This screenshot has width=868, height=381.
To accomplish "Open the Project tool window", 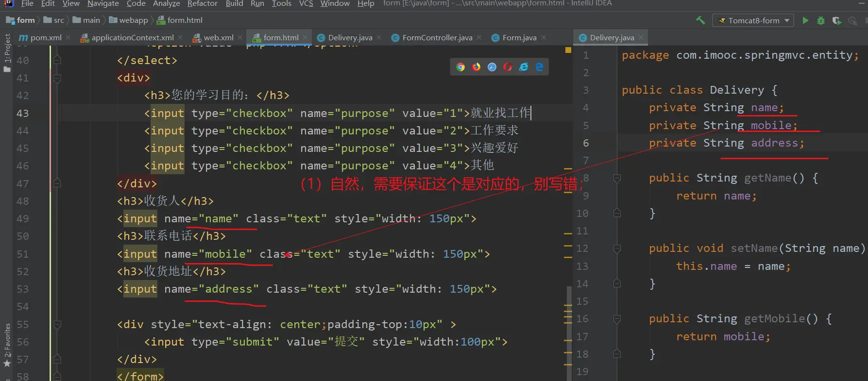I will pos(7,52).
